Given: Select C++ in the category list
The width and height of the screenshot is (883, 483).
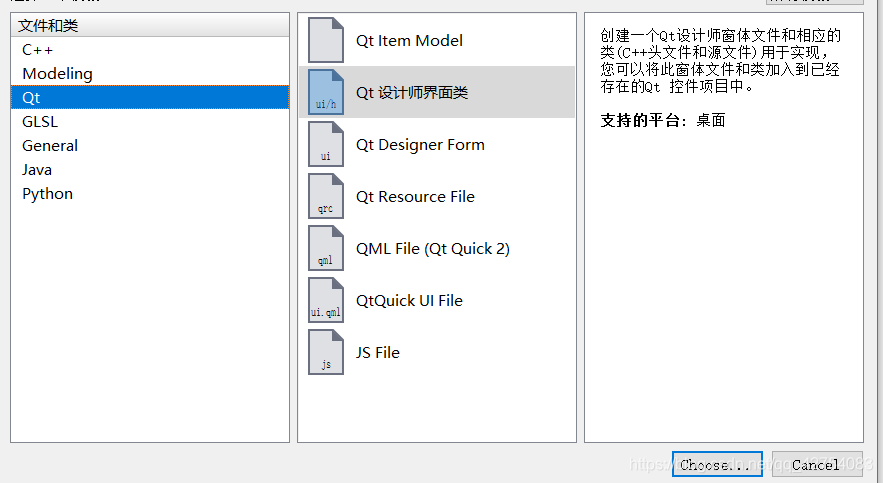Looking at the screenshot, I should point(150,50).
